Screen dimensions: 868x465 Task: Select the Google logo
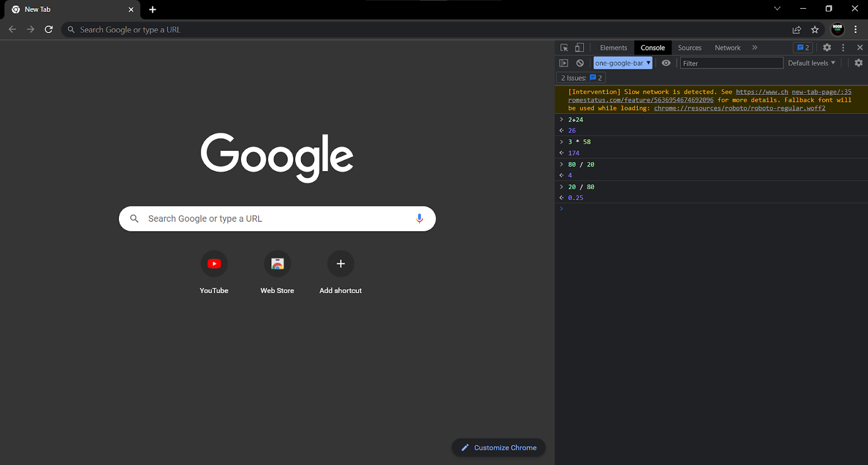(x=277, y=157)
